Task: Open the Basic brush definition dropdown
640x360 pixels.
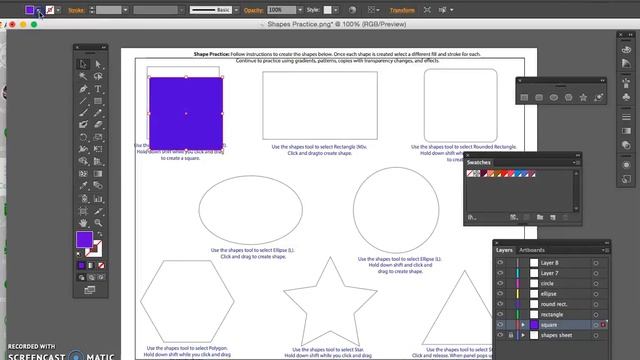Action: coord(236,10)
